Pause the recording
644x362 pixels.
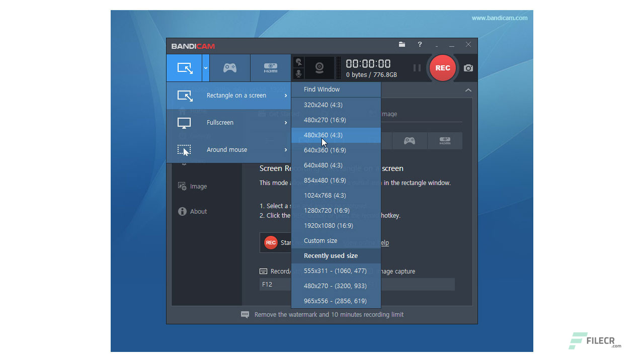coord(417,68)
